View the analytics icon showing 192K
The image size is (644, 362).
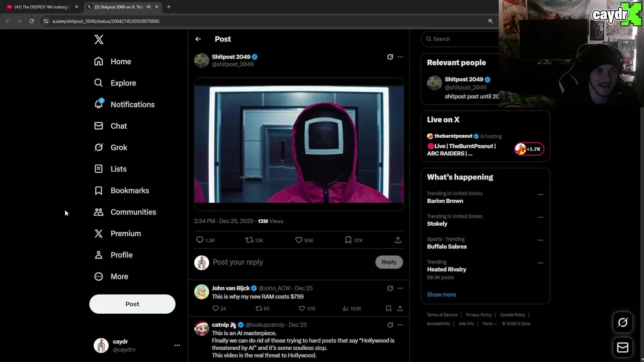(345, 308)
